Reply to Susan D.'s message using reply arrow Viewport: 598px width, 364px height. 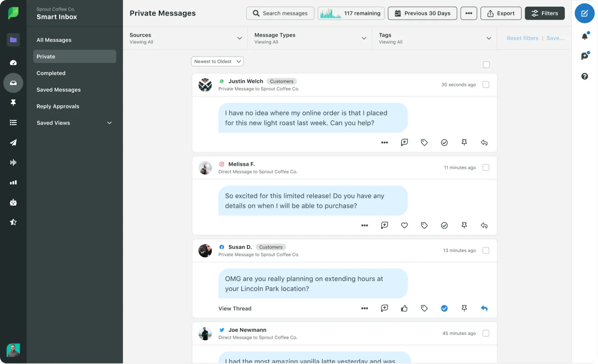[x=484, y=308]
